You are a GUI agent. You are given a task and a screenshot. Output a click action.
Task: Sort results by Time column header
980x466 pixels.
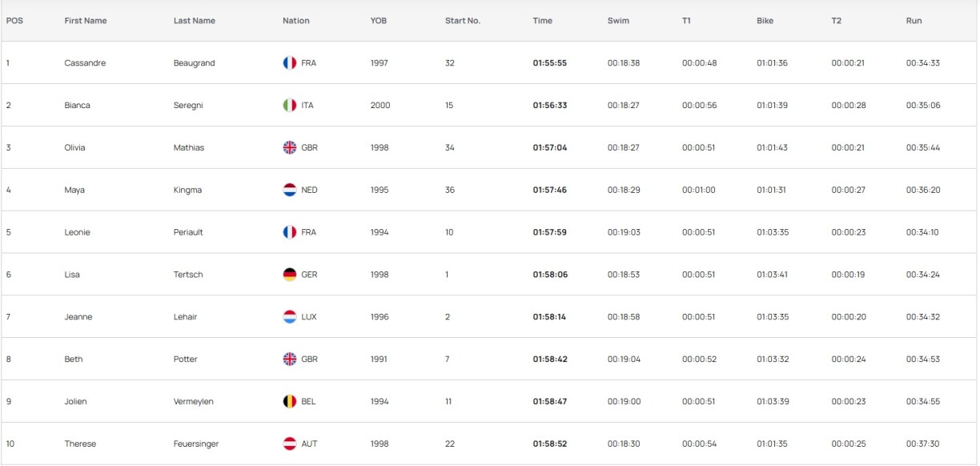coord(542,21)
